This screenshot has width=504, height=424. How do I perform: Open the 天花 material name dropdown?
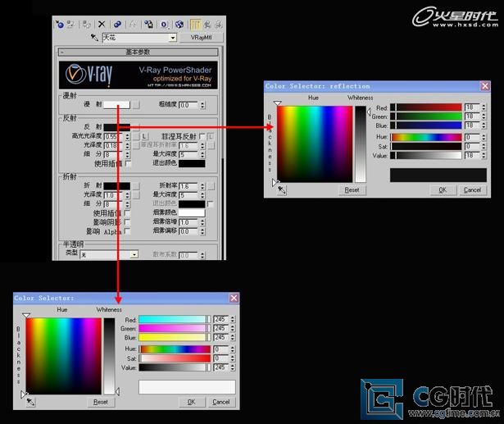(x=173, y=38)
